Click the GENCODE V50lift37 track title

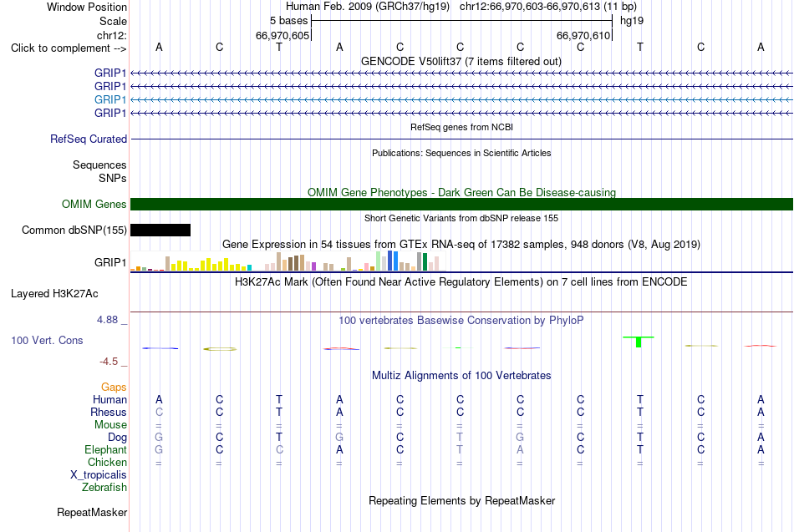pos(461,61)
